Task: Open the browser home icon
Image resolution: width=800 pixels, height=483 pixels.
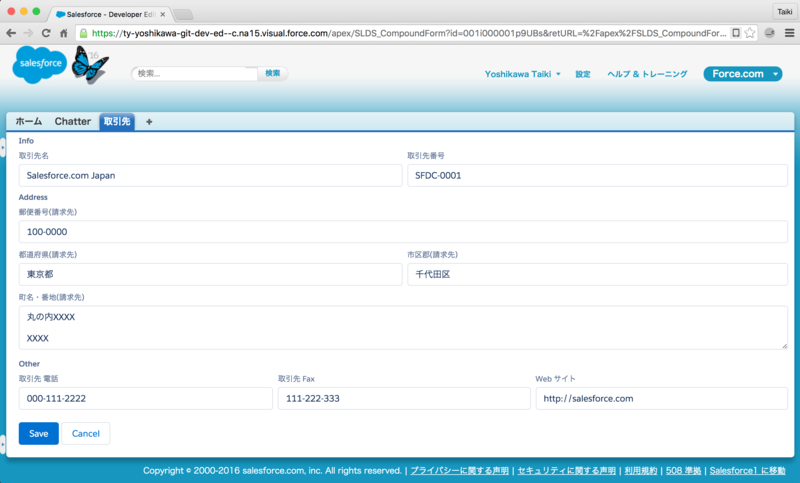Action: tap(63, 33)
